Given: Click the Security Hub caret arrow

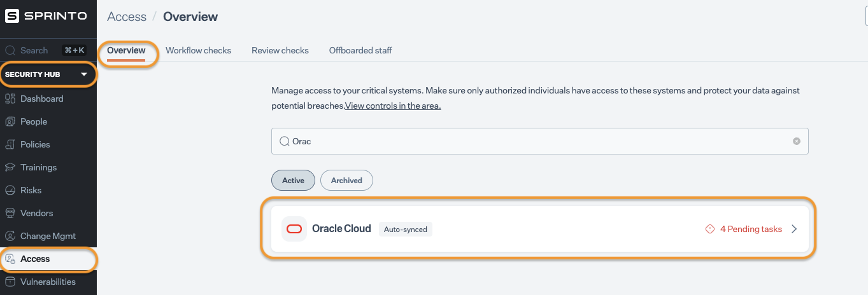Looking at the screenshot, I should click(x=84, y=74).
